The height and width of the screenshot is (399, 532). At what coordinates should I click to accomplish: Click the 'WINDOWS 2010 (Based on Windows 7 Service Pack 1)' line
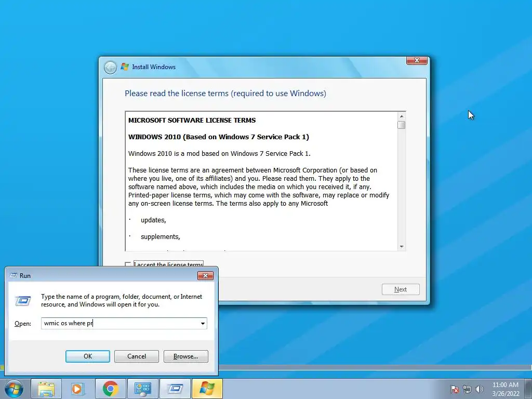219,137
